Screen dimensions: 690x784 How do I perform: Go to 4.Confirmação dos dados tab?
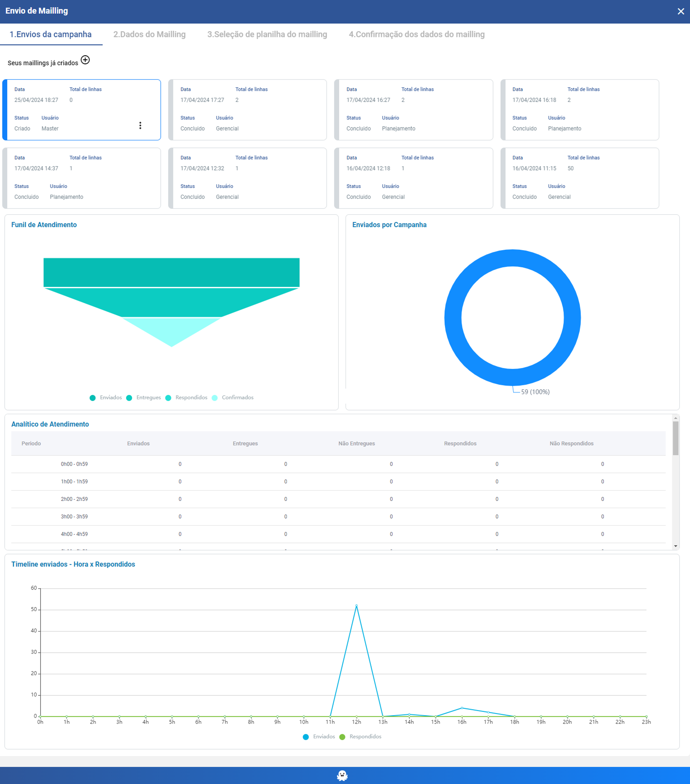pos(417,34)
